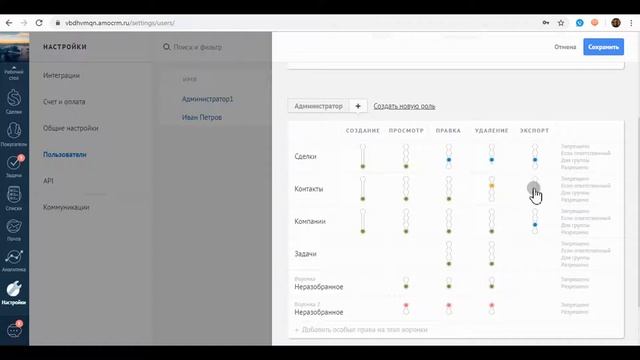Set Сделки Правка permission slider
This screenshot has height=360, width=640.
click(x=449, y=156)
